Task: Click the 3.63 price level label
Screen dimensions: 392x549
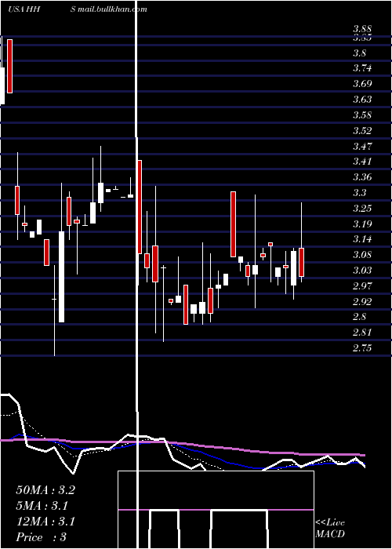Action: pos(362,99)
